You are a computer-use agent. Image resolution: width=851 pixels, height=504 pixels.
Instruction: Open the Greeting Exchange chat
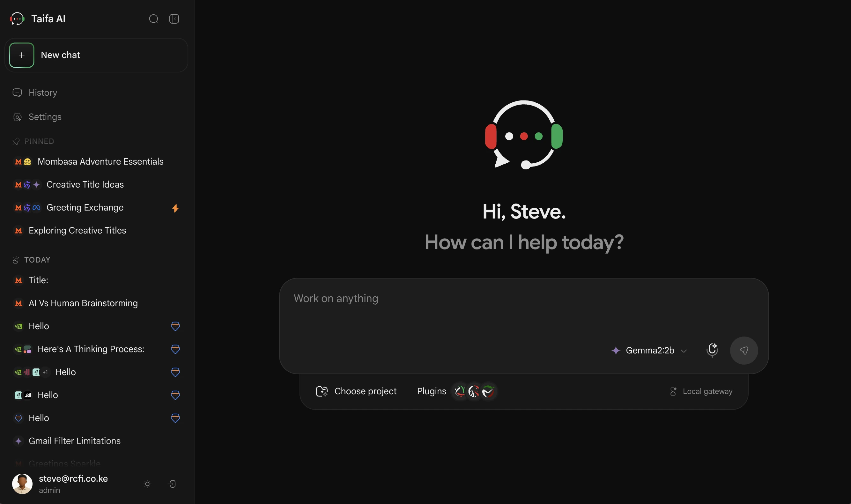(97, 208)
